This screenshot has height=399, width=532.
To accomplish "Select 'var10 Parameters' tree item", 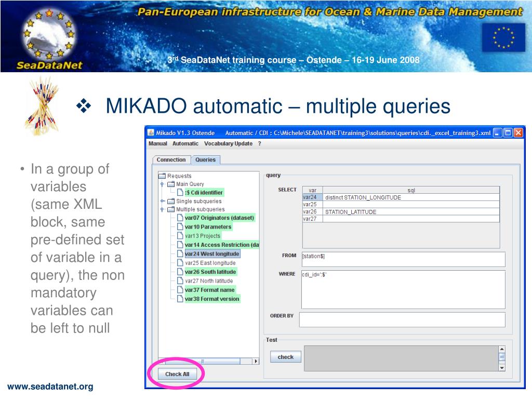I will 208,227.
